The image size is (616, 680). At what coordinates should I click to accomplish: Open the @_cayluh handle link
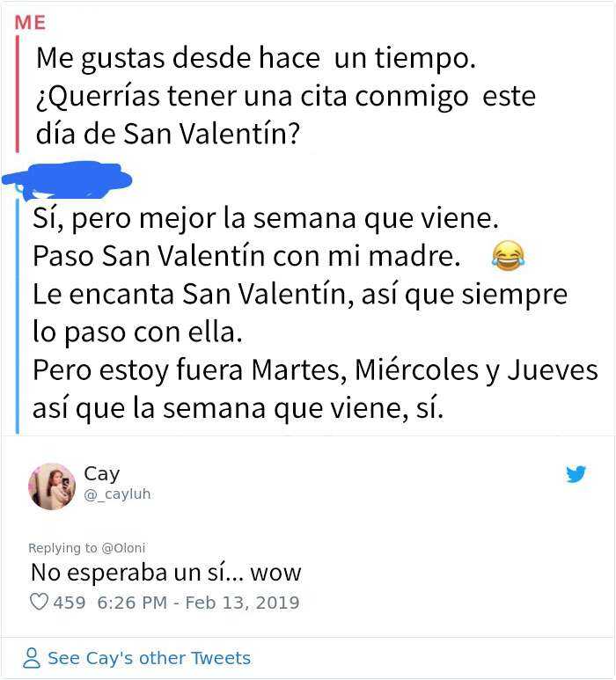117,494
